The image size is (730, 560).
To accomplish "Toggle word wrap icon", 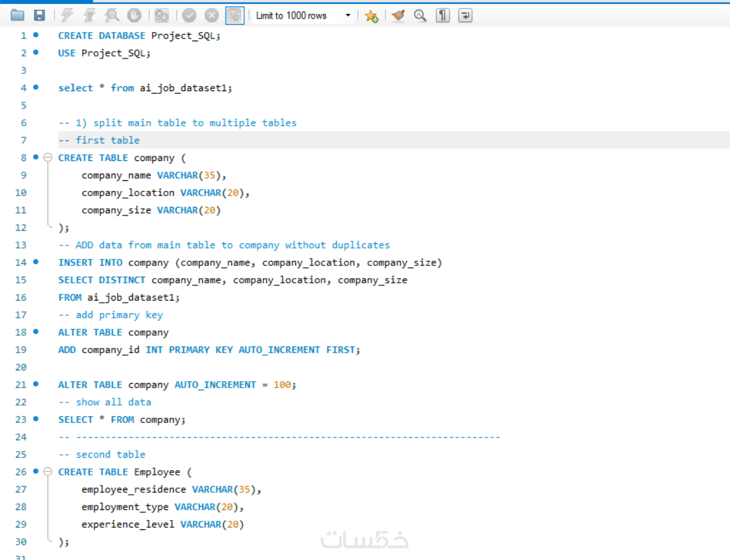I will pos(465,15).
